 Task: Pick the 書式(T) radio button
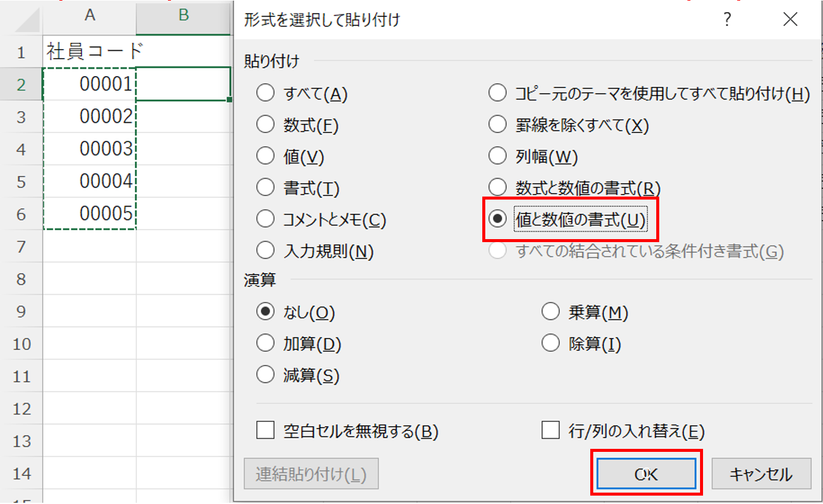click(265, 188)
